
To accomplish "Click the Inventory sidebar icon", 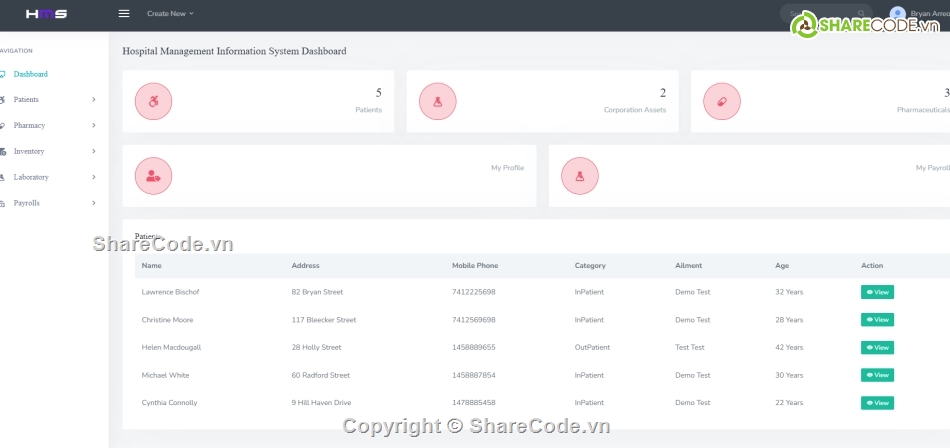I will (2, 152).
